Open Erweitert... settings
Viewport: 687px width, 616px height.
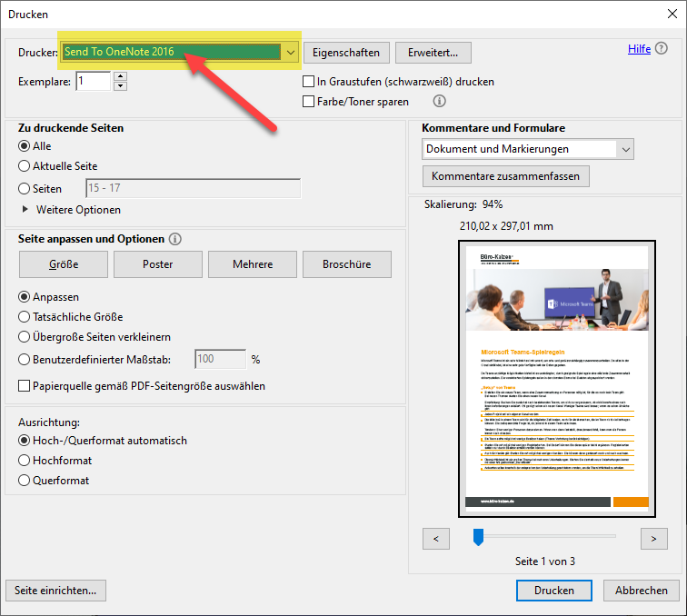433,53
